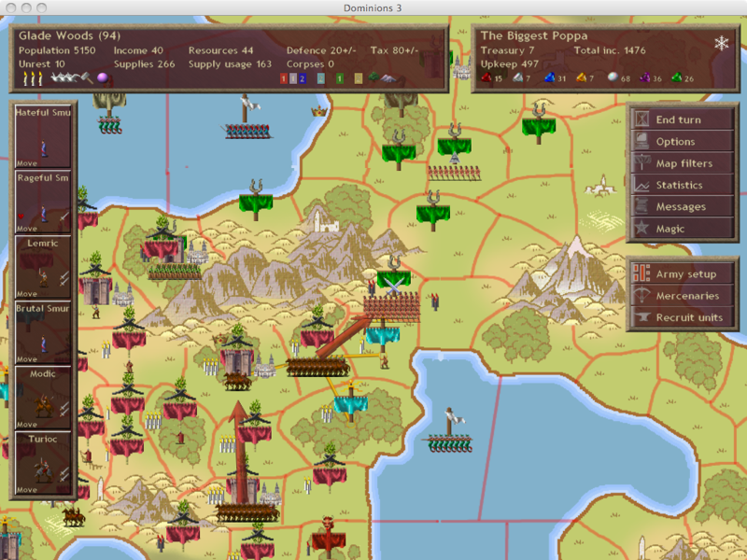The image size is (747, 560).
Task: Select the ship in the southern lake
Action: 448,431
